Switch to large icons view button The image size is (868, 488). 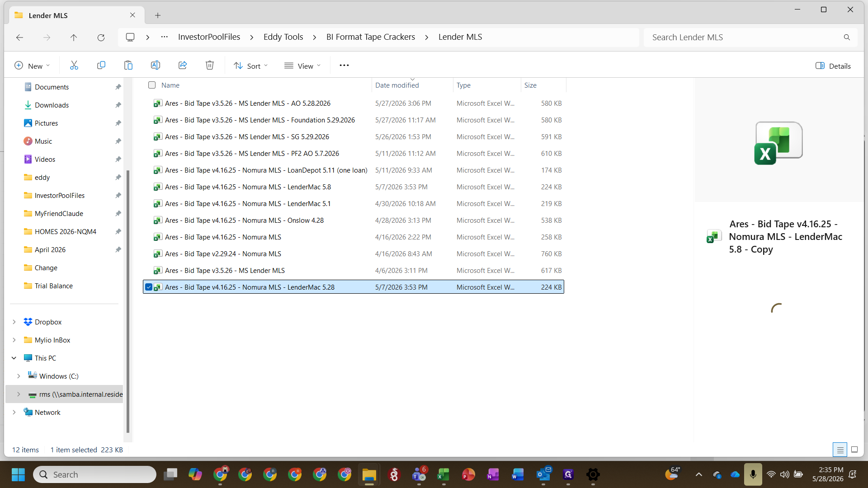tap(854, 450)
